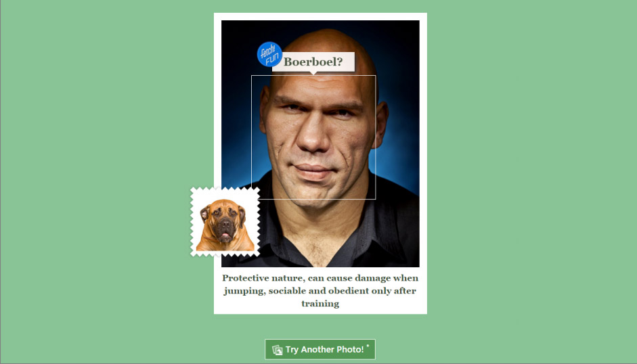
Task: Click the pointer tip under the Boerboel? bubble
Action: (313, 73)
